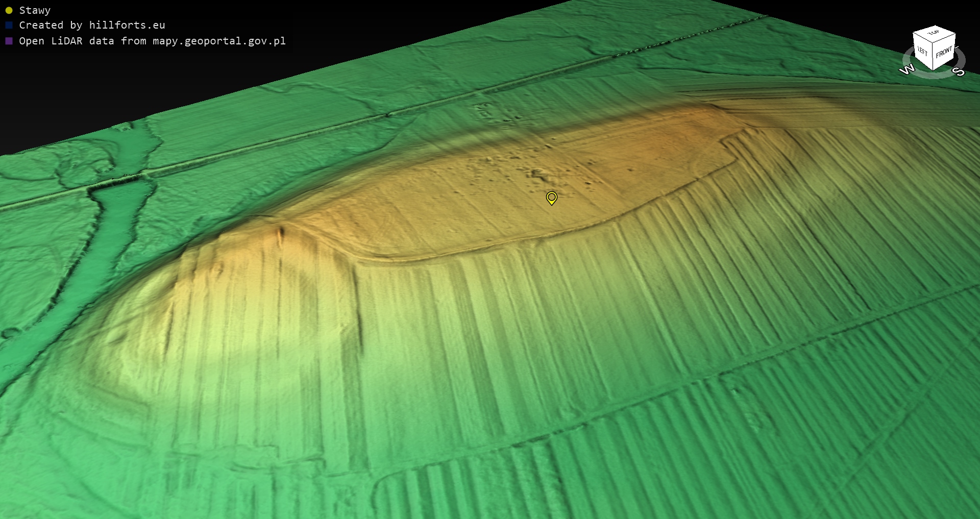980x519 pixels.
Task: Click the edge between LEFT and FRONT faces
Action: (x=933, y=56)
